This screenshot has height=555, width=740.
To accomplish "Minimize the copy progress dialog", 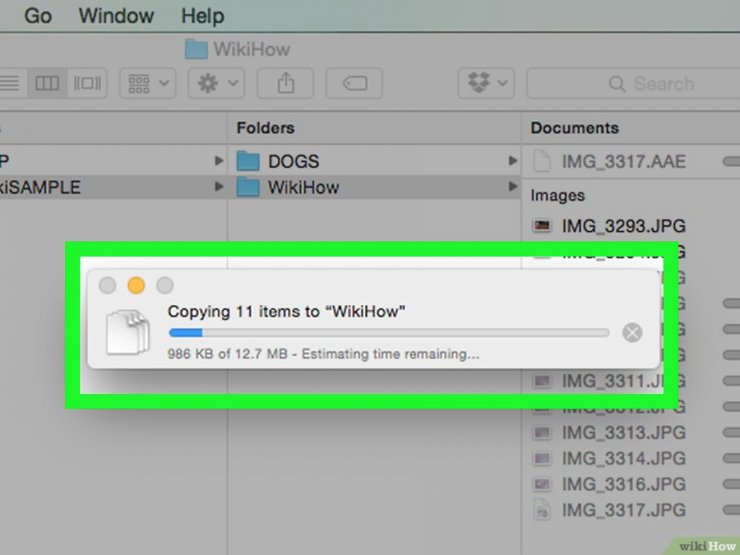I will 136,286.
